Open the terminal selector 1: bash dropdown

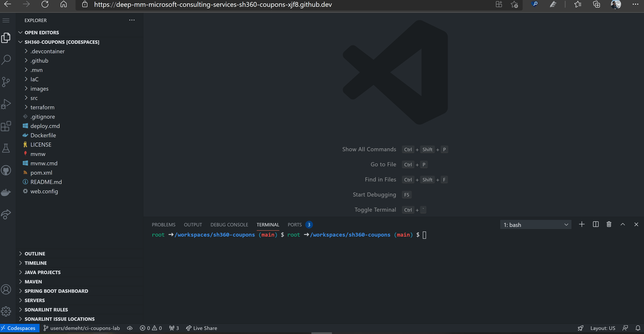pyautogui.click(x=536, y=225)
